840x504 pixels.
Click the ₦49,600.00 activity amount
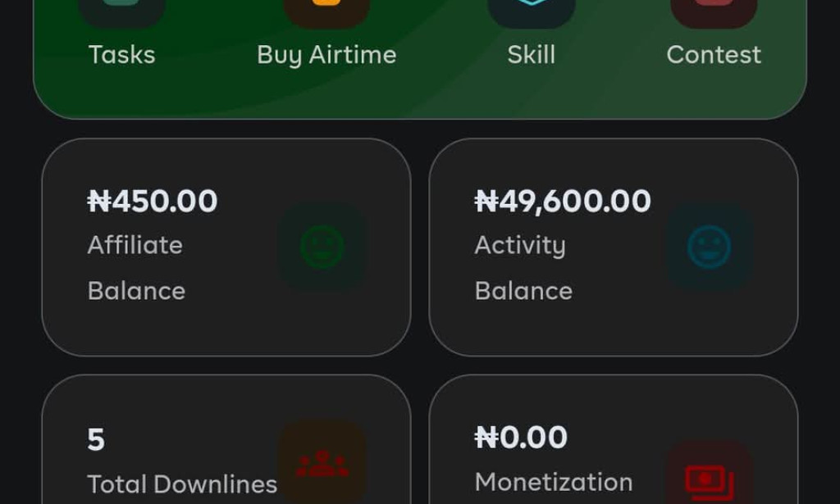pos(563,202)
